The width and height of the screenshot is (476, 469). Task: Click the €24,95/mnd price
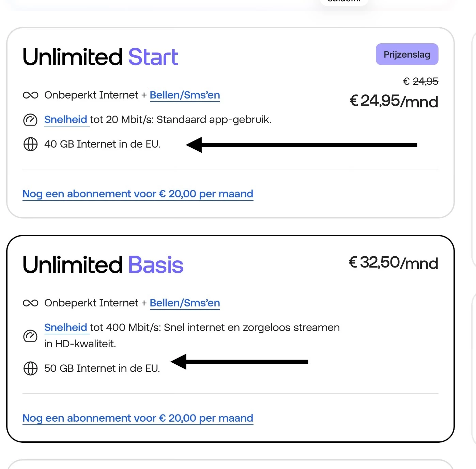(394, 101)
